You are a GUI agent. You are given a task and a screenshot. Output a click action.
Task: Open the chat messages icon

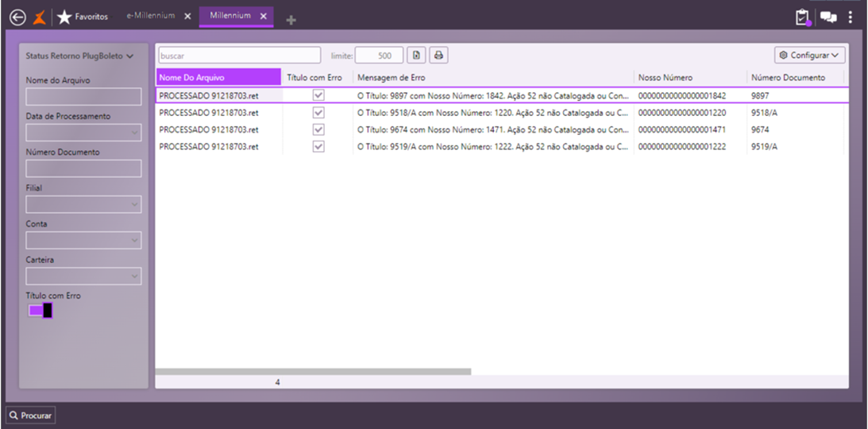coord(828,17)
